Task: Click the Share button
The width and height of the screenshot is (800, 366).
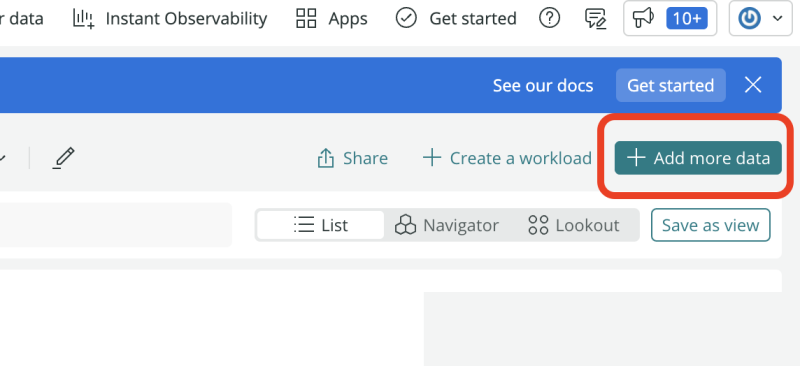Action: click(x=352, y=158)
